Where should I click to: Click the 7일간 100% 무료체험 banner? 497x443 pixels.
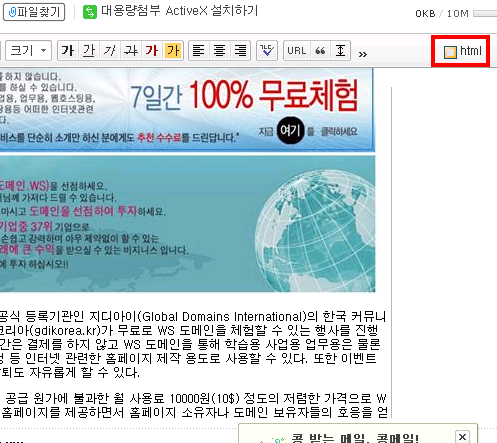point(187,109)
